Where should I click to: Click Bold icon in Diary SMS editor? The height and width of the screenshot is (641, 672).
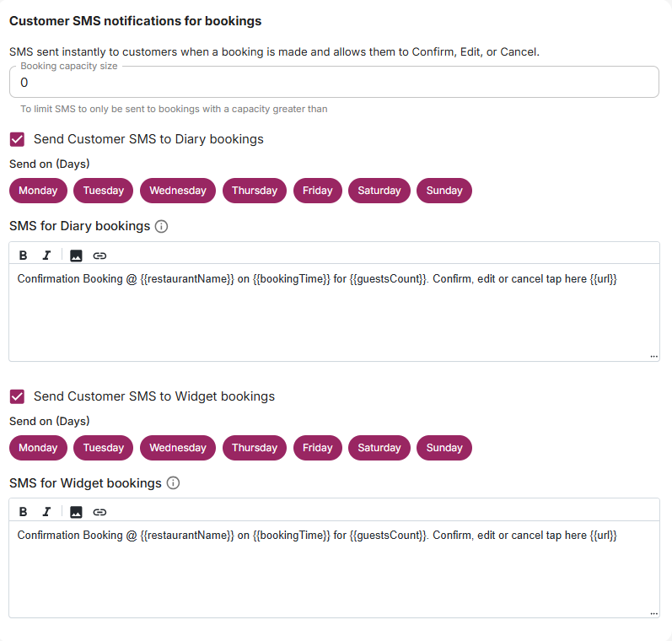(24, 256)
